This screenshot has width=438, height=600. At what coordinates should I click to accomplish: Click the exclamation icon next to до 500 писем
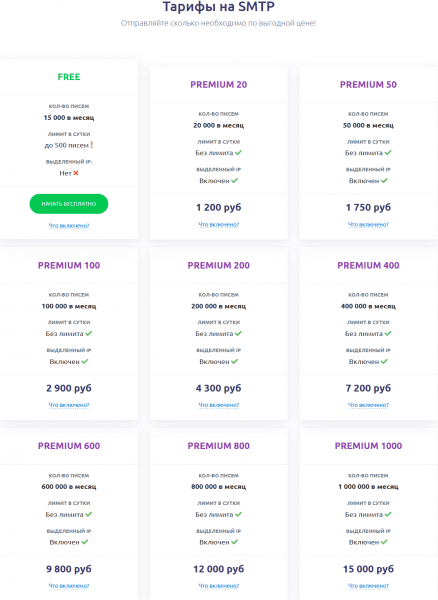tap(91, 145)
